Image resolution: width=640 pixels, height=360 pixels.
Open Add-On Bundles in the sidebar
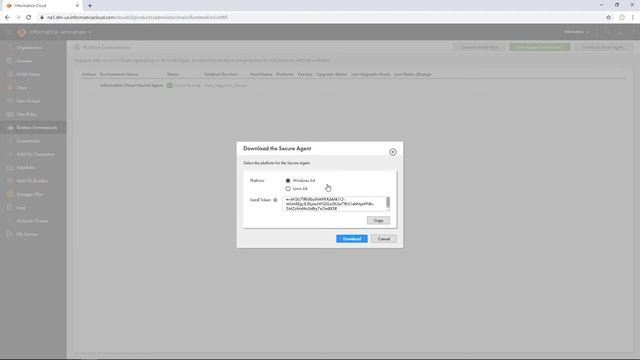(32, 181)
